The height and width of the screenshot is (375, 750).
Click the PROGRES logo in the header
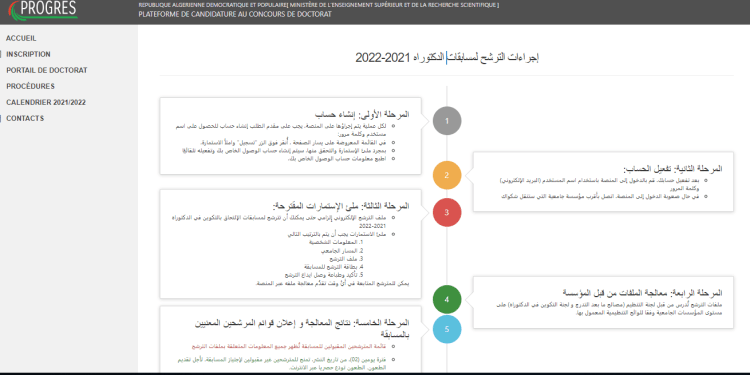43,10
